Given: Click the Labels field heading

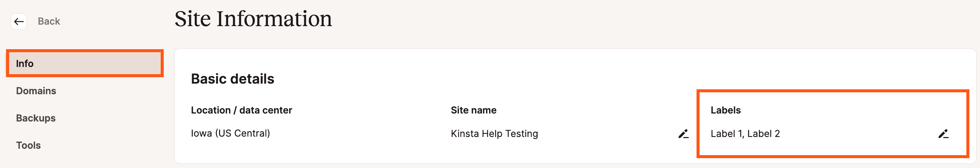Looking at the screenshot, I should tap(725, 110).
